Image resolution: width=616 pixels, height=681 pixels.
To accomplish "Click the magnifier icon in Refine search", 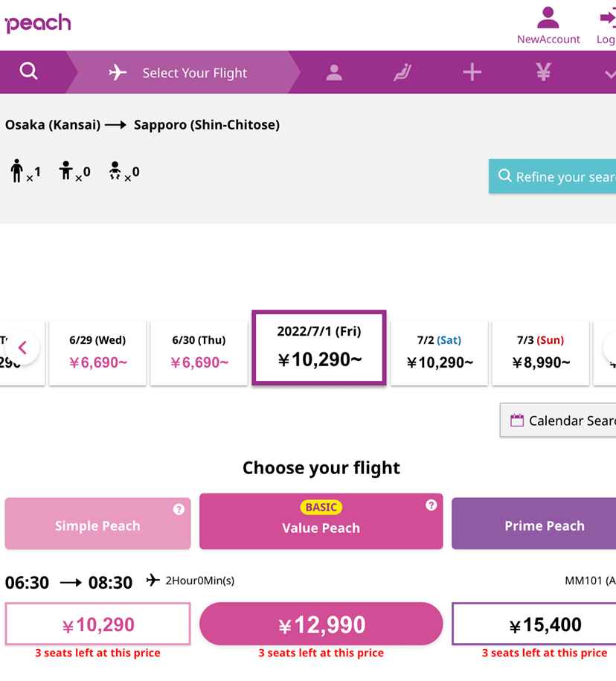I will pos(504,176).
